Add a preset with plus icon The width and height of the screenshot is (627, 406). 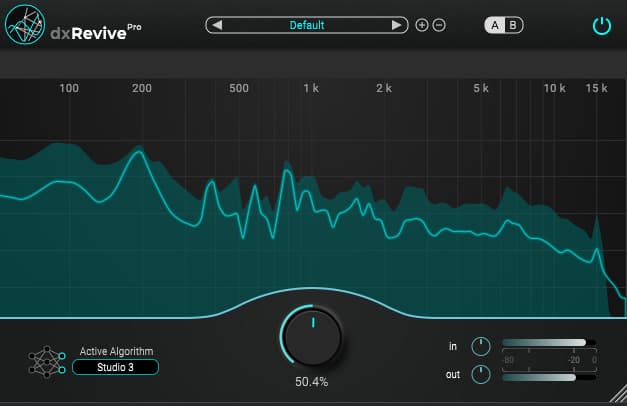(x=421, y=25)
